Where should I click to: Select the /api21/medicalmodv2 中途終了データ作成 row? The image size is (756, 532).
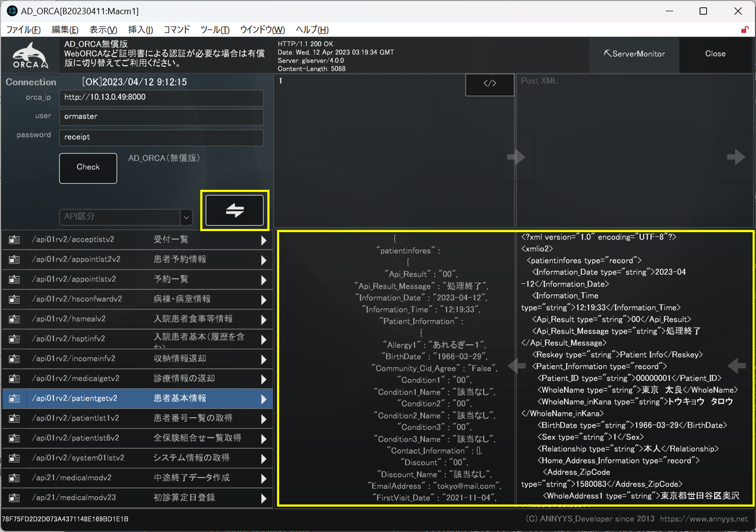[x=138, y=478]
